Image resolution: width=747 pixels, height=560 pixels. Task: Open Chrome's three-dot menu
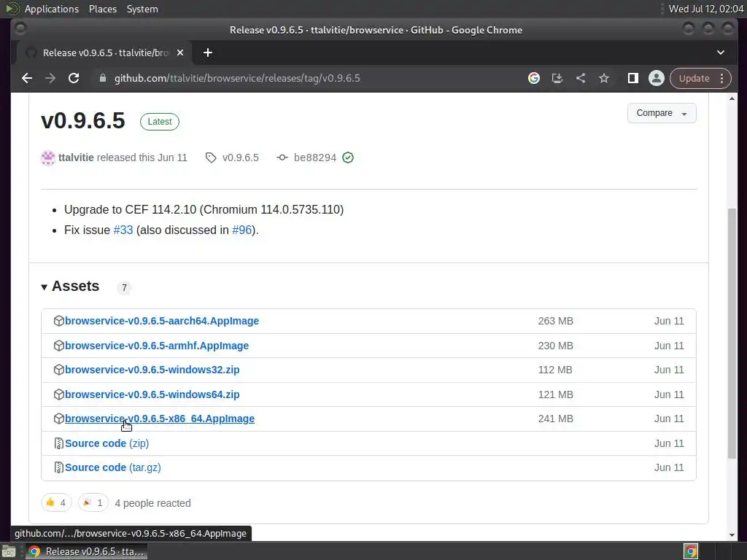tap(721, 78)
